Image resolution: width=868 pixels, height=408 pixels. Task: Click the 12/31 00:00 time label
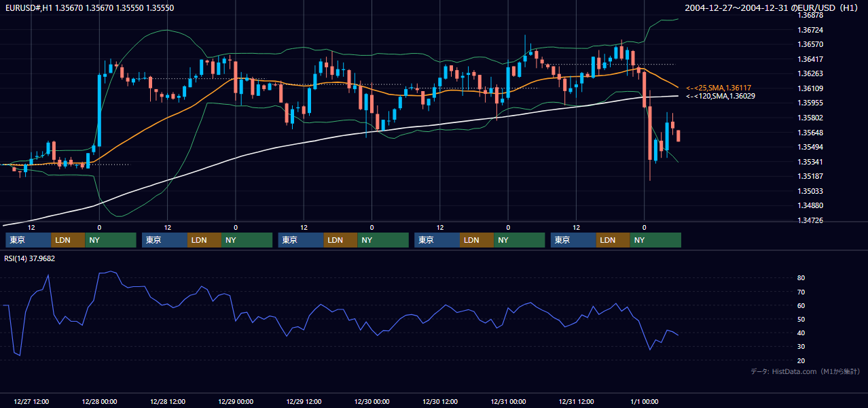pos(508,401)
